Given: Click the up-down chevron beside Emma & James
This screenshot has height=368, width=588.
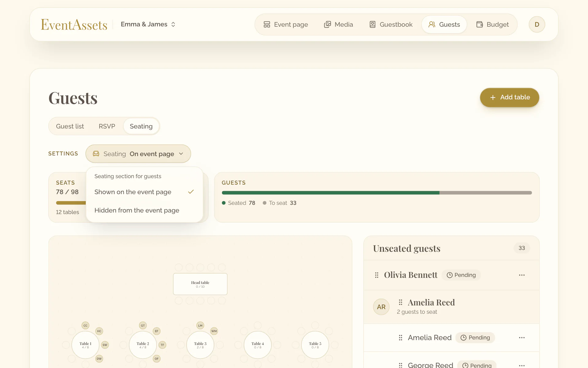Looking at the screenshot, I should 173,25.
